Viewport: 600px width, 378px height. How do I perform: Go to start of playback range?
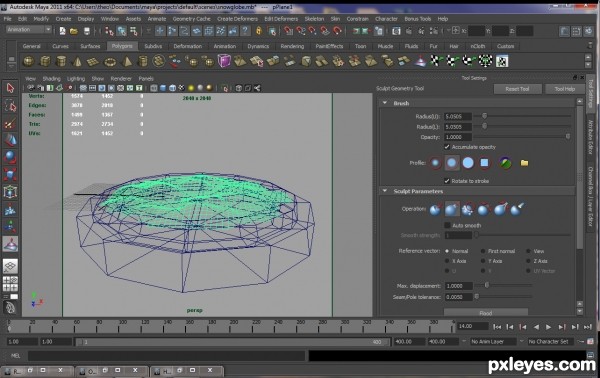(497, 327)
